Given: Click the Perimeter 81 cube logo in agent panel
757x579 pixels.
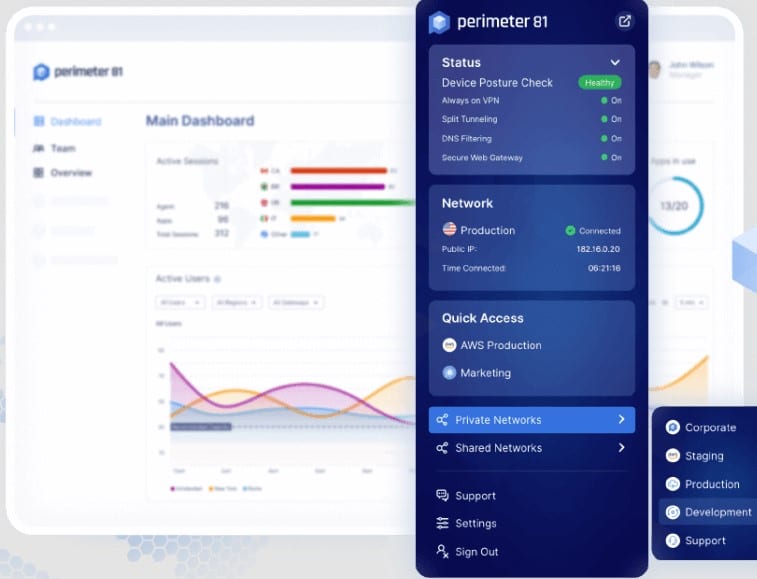Looking at the screenshot, I should 439,22.
